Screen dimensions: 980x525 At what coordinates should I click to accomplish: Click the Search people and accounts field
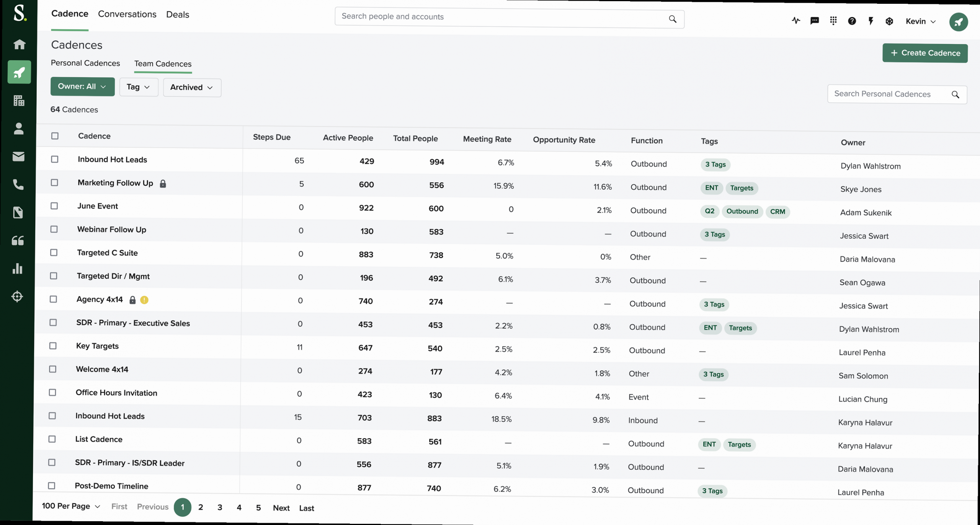(501, 17)
